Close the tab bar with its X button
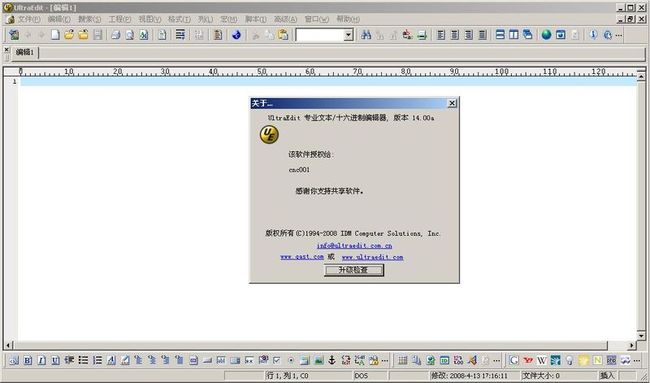 point(7,50)
